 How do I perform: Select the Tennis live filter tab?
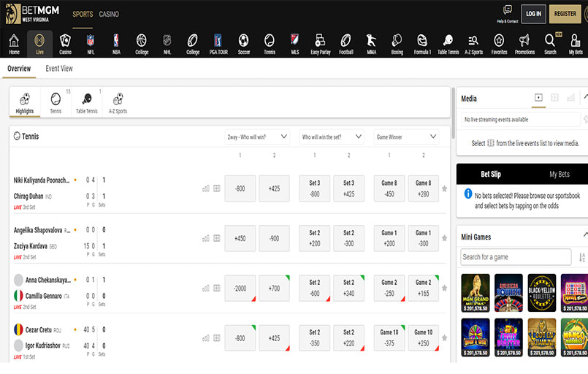coord(56,103)
